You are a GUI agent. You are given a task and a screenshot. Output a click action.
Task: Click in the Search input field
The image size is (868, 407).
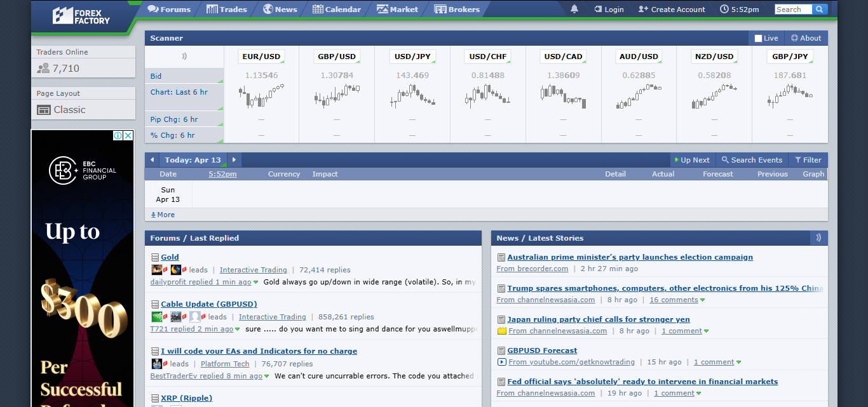[794, 10]
